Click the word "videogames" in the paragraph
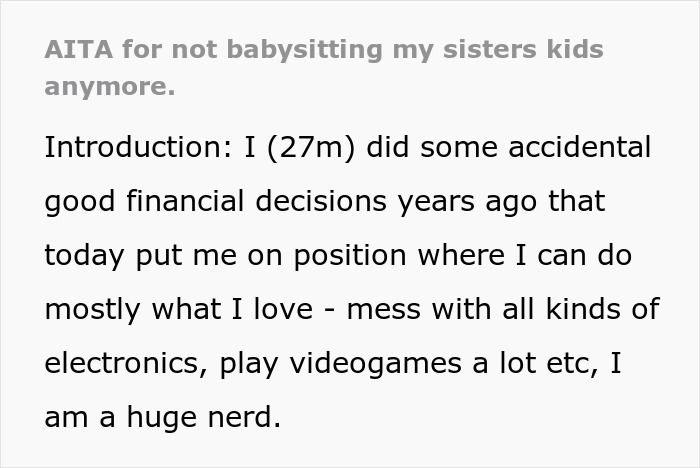The width and height of the screenshot is (700, 468). (x=375, y=364)
